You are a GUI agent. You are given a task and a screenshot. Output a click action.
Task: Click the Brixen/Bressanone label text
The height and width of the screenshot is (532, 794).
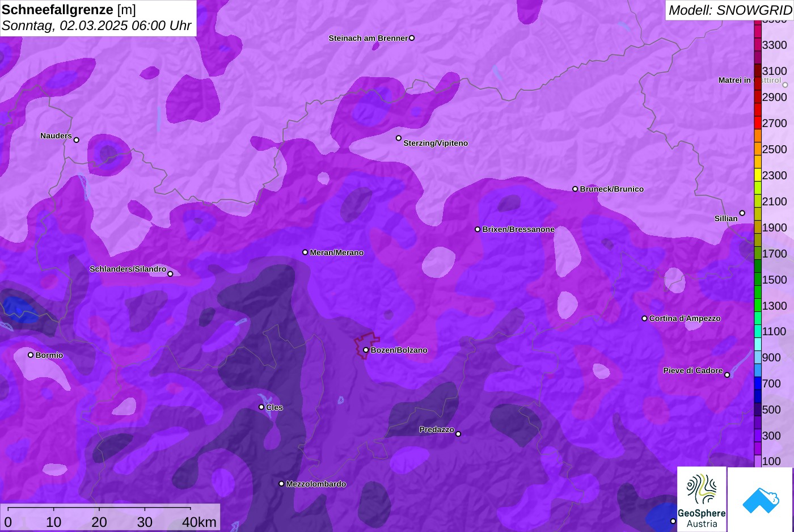point(518,230)
